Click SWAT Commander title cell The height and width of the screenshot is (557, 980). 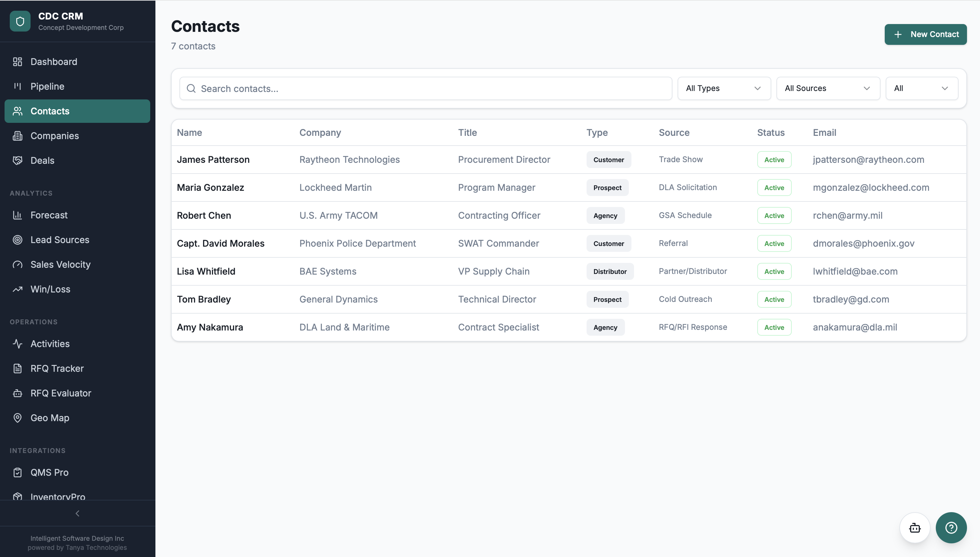498,243
